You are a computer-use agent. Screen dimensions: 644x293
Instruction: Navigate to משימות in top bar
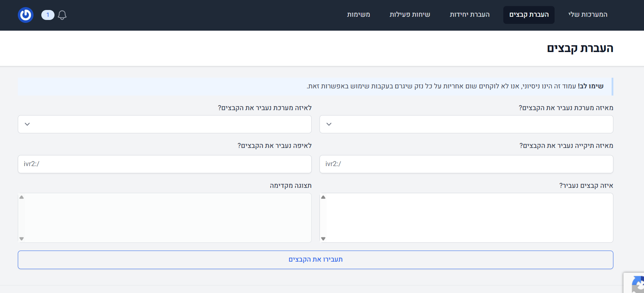point(358,15)
